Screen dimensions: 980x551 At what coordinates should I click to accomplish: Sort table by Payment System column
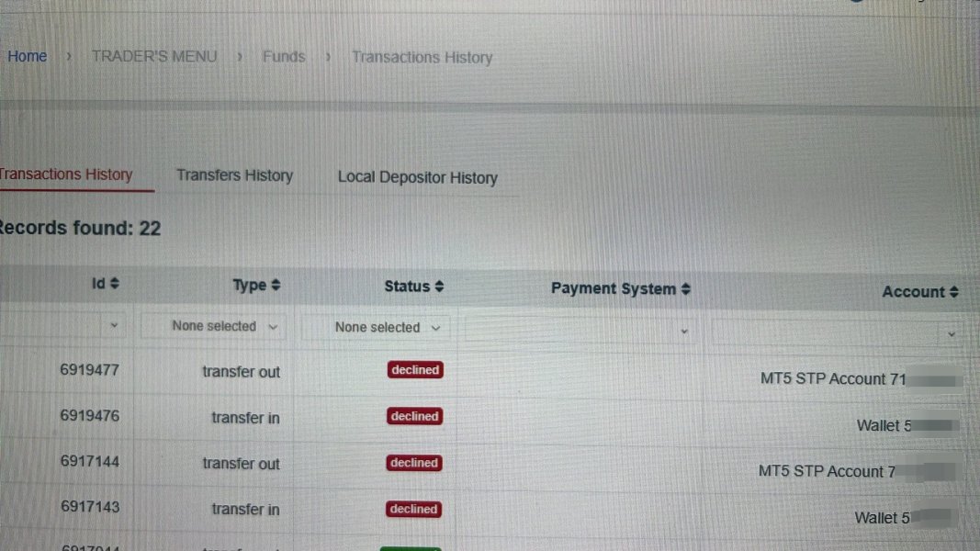[620, 288]
